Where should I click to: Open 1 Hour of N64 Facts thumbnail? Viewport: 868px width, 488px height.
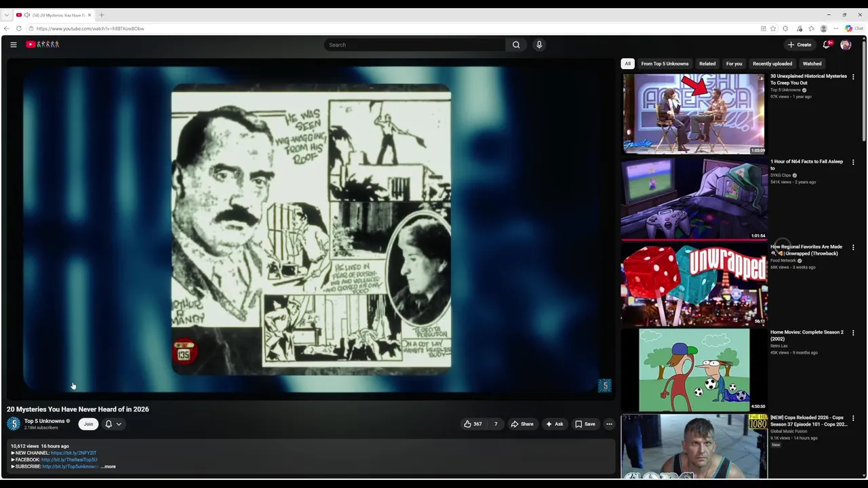point(694,199)
